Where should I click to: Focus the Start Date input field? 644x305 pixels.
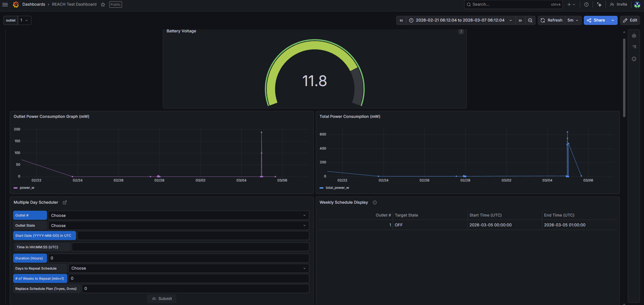coord(193,236)
